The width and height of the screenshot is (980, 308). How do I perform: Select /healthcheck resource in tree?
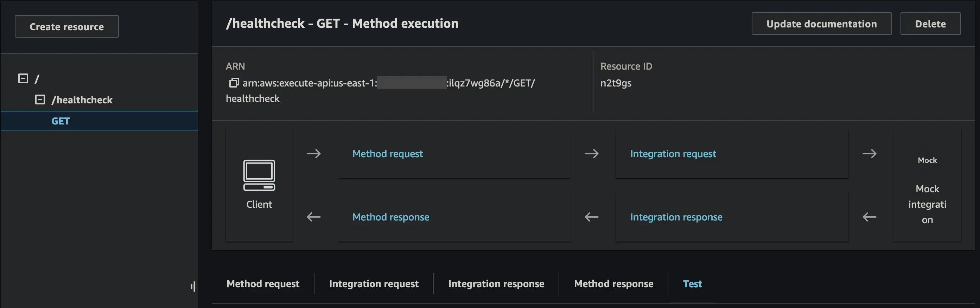tap(82, 100)
